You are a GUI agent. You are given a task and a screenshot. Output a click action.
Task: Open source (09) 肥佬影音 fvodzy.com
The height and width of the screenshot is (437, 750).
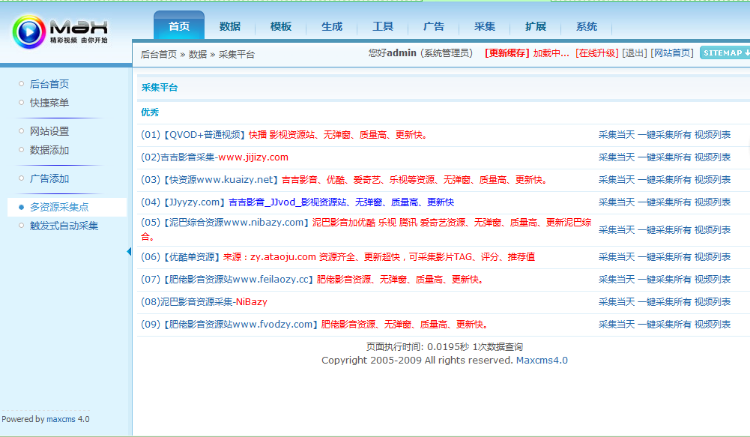point(314,324)
